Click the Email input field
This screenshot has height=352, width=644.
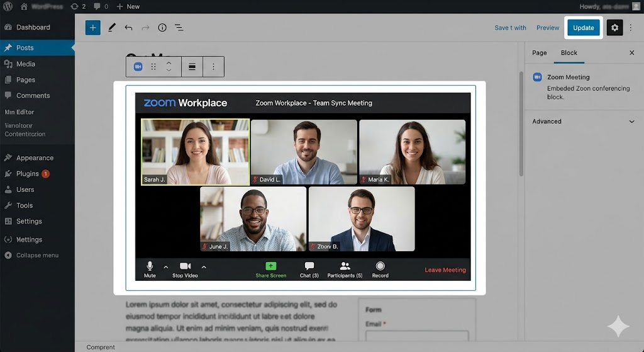click(416, 338)
